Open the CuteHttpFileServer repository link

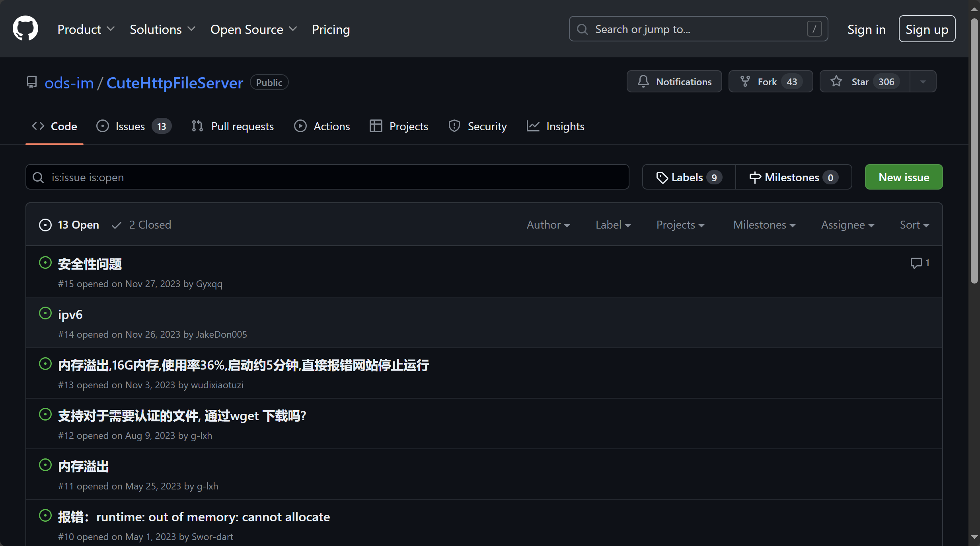pos(175,83)
